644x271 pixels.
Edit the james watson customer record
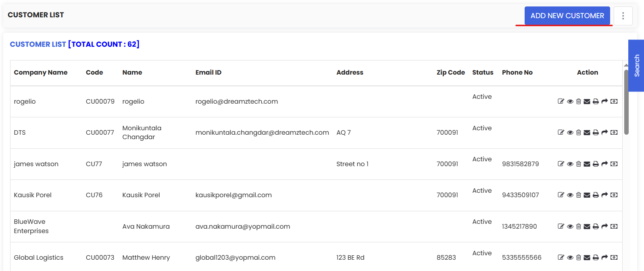[x=561, y=164]
